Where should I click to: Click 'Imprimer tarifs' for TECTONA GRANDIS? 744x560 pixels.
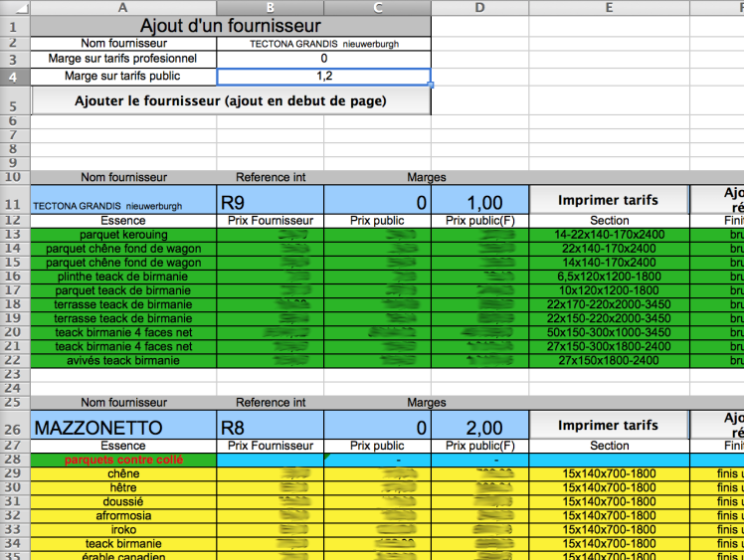609,200
